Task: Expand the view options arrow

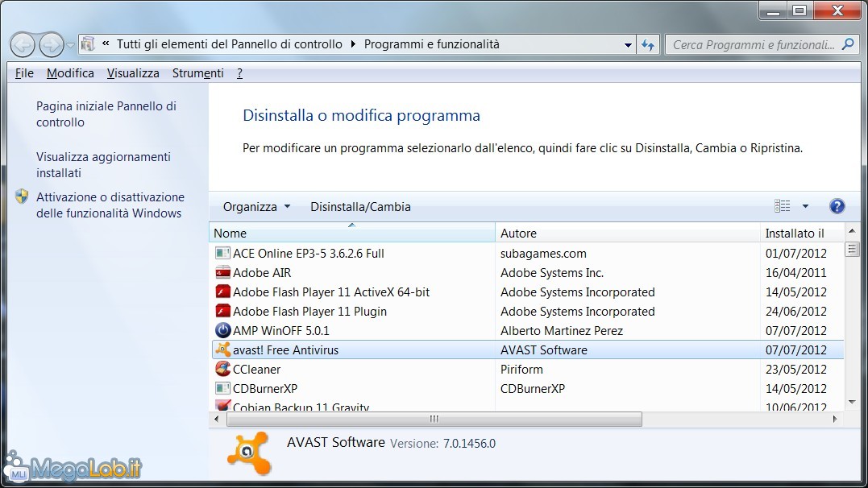Action: (805, 206)
